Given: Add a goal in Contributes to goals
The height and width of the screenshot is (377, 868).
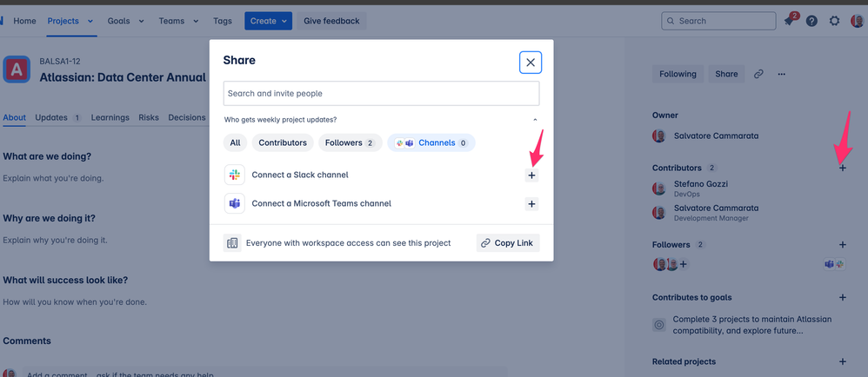Looking at the screenshot, I should (x=843, y=297).
